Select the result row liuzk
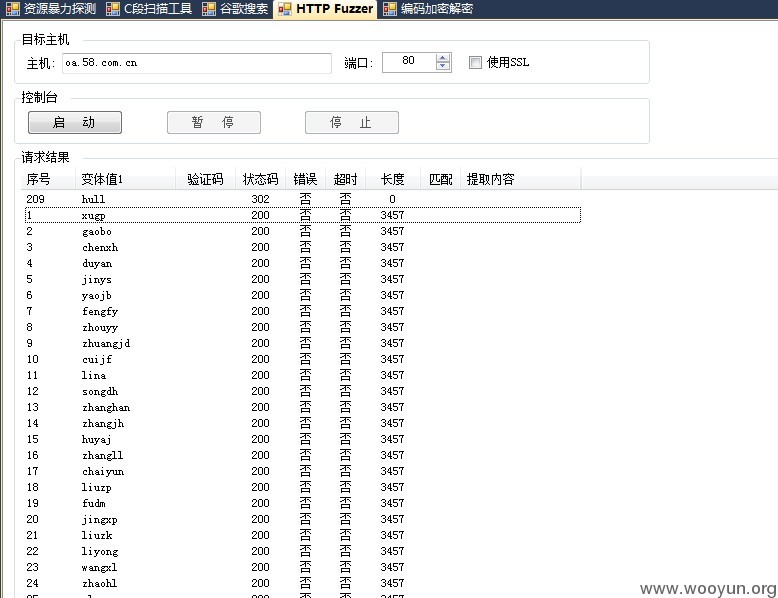Image resolution: width=778 pixels, height=598 pixels. click(303, 535)
